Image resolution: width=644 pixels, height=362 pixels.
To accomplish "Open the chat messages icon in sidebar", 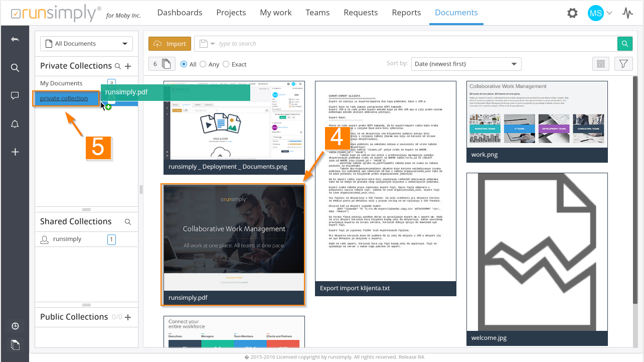I will click(x=15, y=96).
